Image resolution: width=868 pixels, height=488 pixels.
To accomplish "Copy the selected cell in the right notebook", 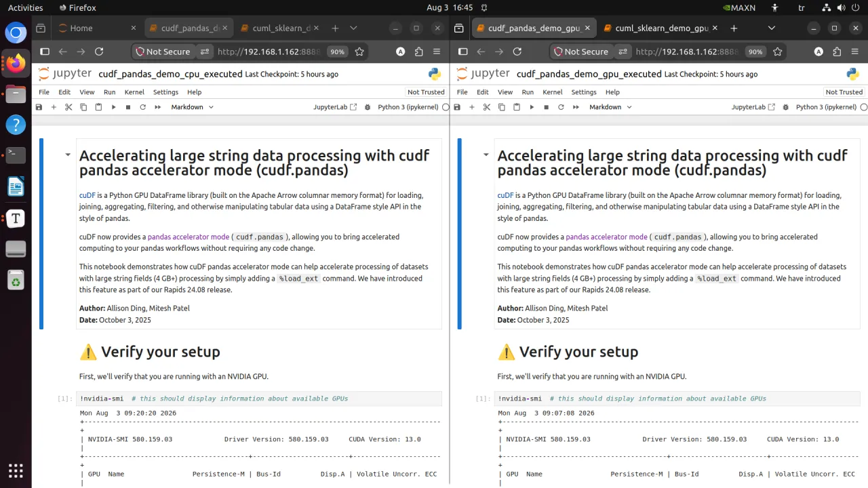I will click(x=502, y=107).
